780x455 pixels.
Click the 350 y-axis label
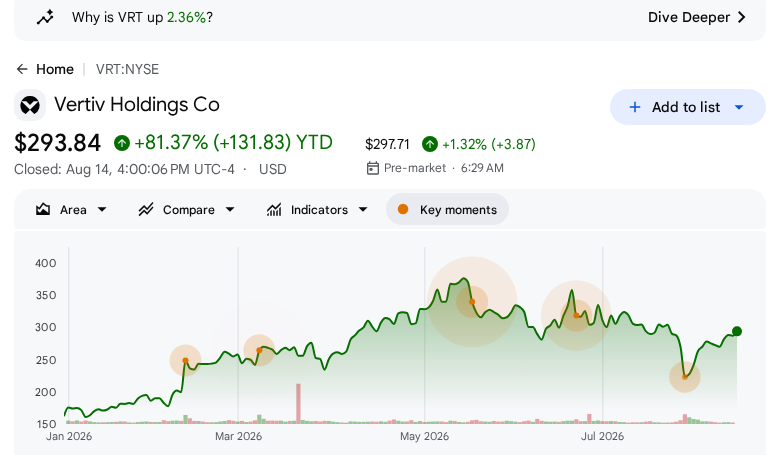[x=46, y=295]
